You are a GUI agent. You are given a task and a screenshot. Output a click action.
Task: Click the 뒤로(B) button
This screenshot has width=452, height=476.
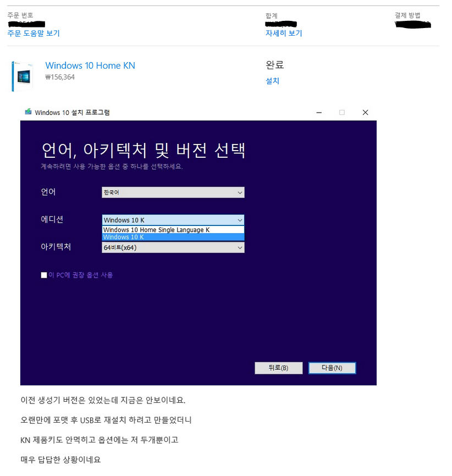(x=279, y=368)
